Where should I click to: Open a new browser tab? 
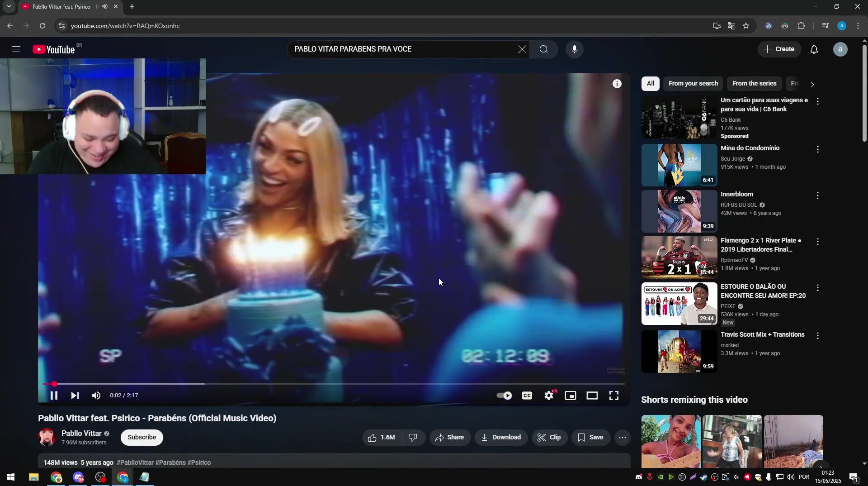pyautogui.click(x=132, y=7)
